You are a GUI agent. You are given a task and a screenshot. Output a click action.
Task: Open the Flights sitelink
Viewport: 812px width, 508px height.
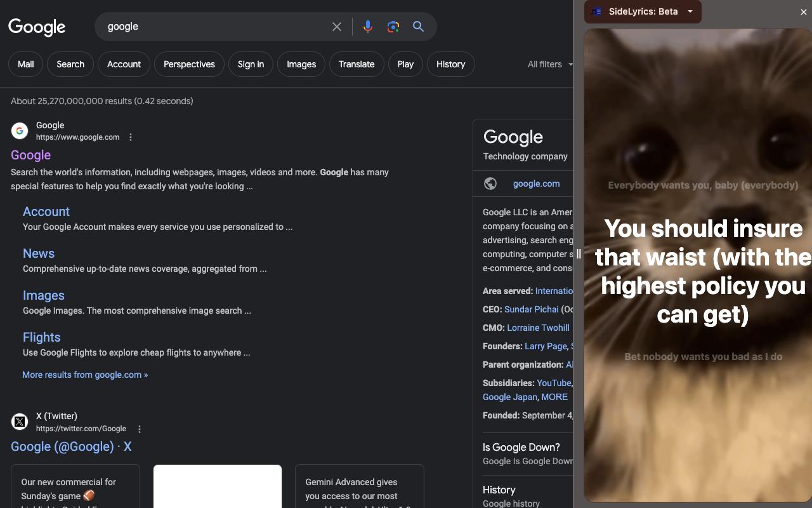[x=42, y=337]
